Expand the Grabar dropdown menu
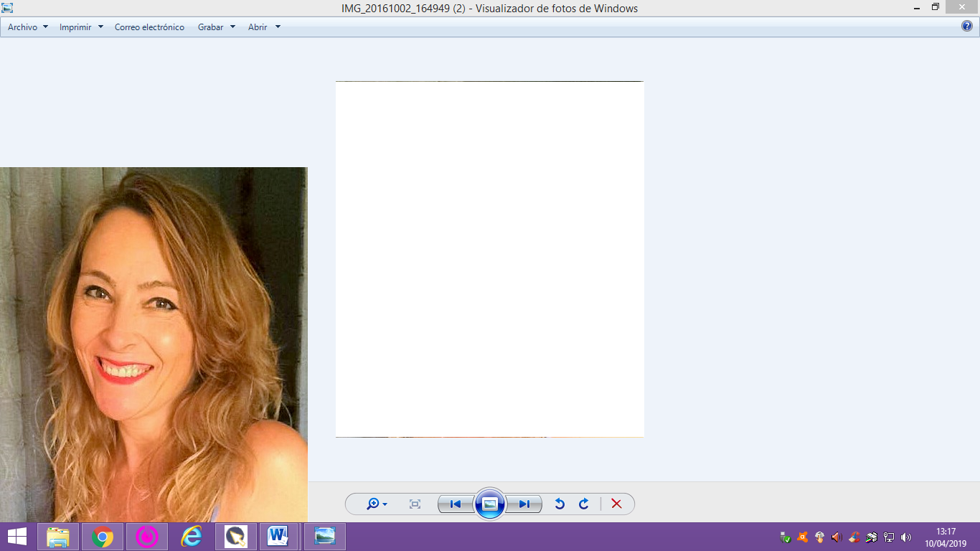This screenshot has height=551, width=980. click(x=216, y=27)
